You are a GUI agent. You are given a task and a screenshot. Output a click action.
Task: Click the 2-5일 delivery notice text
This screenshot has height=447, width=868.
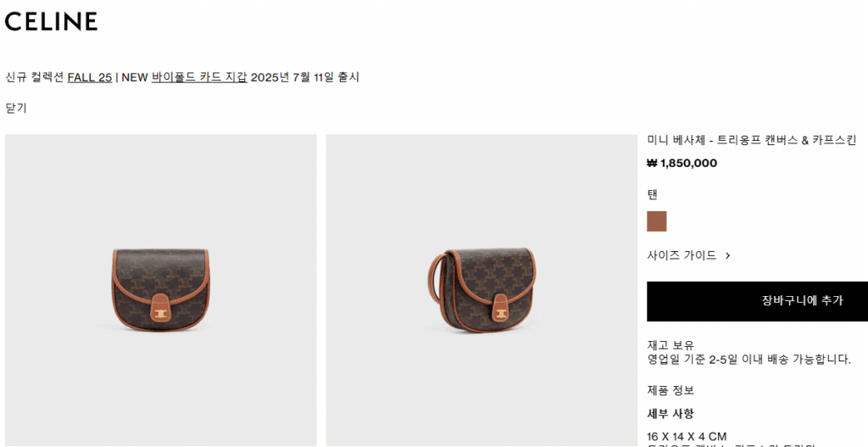coord(749,360)
